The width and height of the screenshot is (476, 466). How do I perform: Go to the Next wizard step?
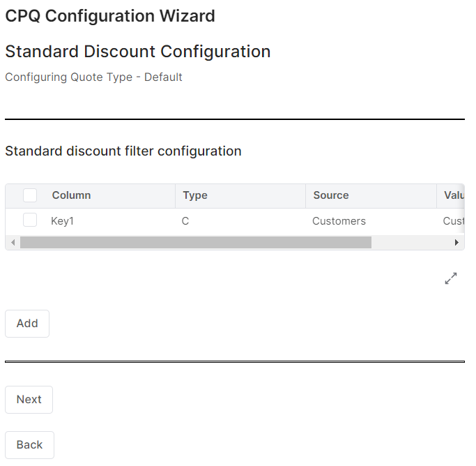point(29,400)
